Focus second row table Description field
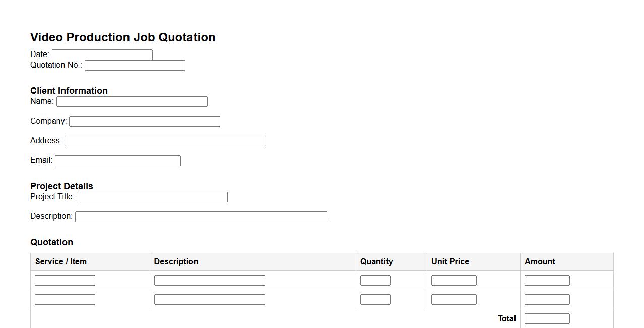This screenshot has height=328, width=644. tap(209, 299)
